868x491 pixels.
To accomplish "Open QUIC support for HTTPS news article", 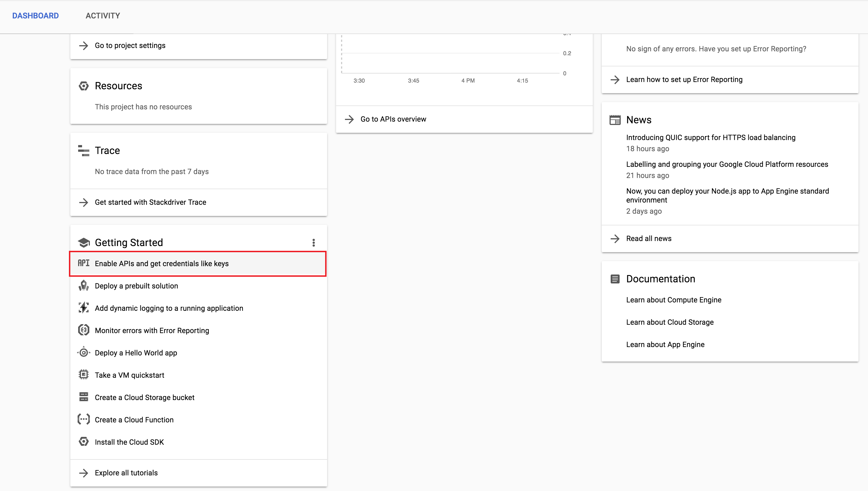I will point(711,138).
